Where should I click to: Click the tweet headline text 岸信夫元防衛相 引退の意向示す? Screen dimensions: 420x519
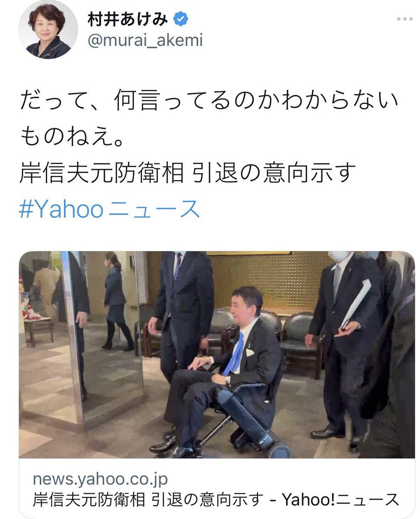[x=188, y=173]
